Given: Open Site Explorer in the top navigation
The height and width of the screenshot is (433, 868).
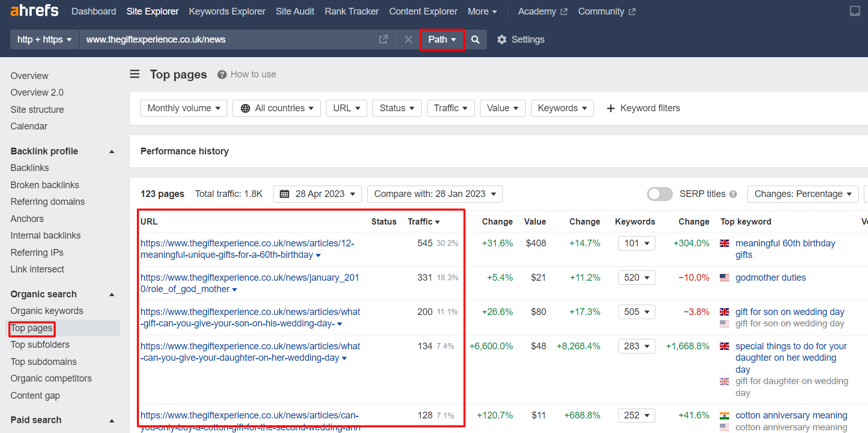Looking at the screenshot, I should click(152, 11).
